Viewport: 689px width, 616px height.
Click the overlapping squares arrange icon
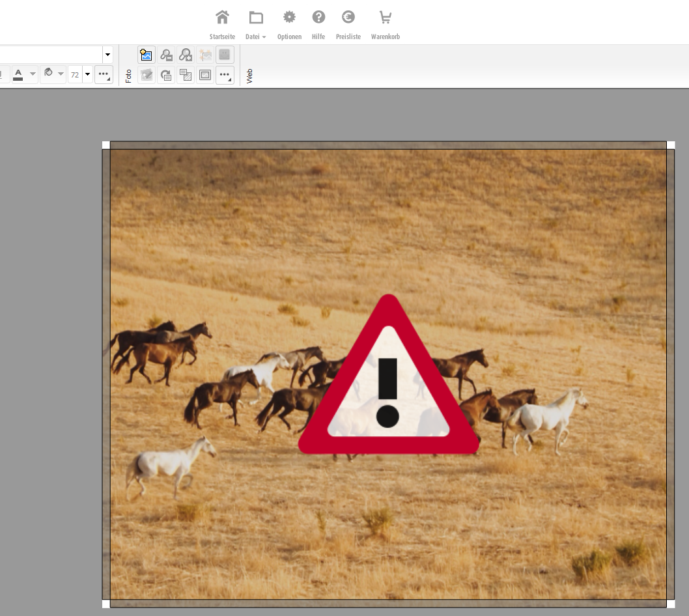(186, 75)
